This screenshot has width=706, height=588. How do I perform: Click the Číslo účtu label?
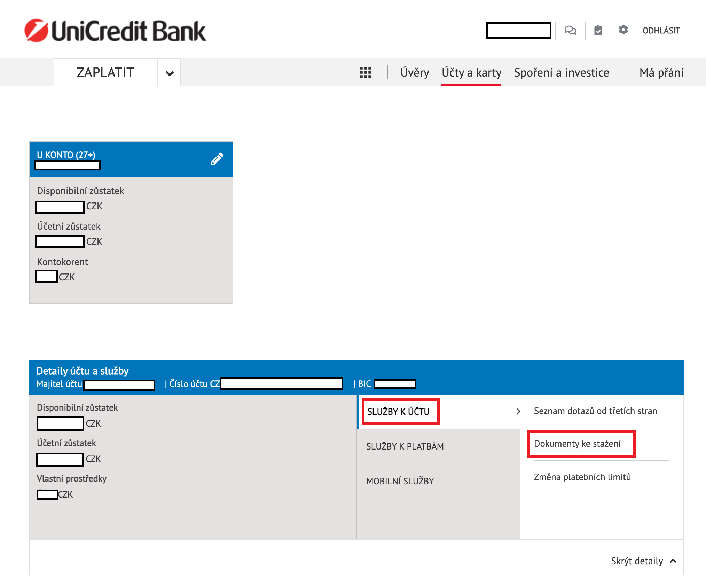(x=188, y=384)
